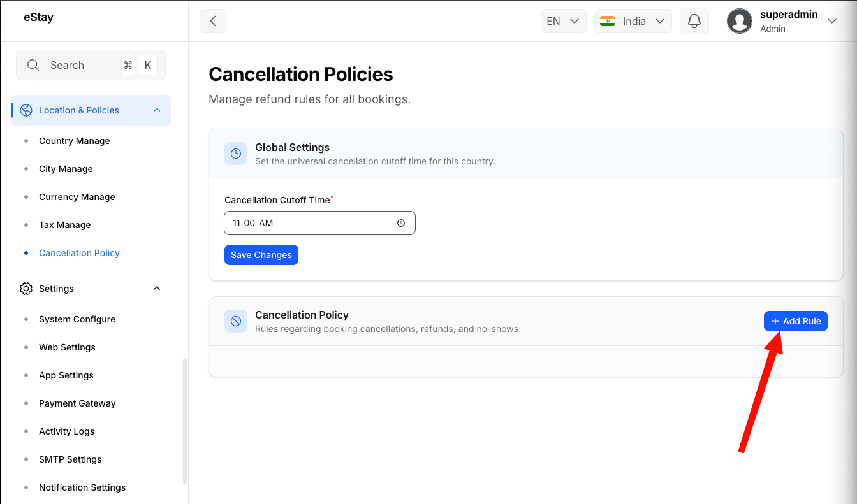857x504 pixels.
Task: Open the India country dropdown
Action: pyautogui.click(x=633, y=21)
